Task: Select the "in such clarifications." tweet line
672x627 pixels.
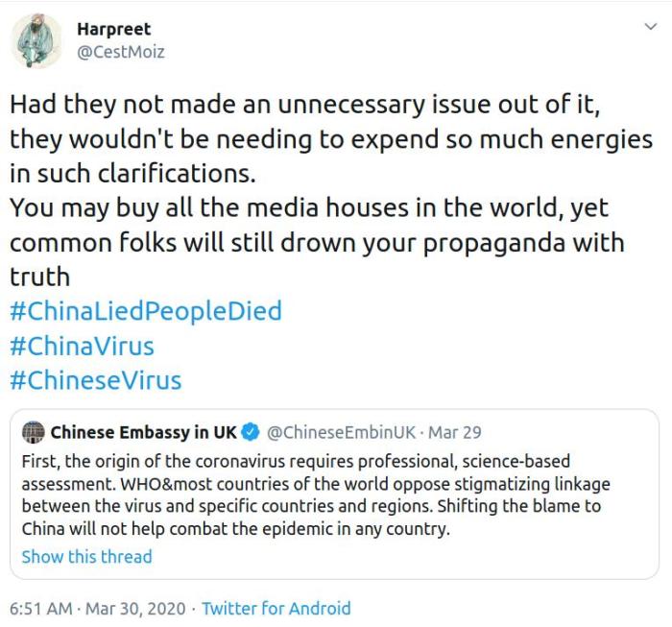Action: pos(135,174)
